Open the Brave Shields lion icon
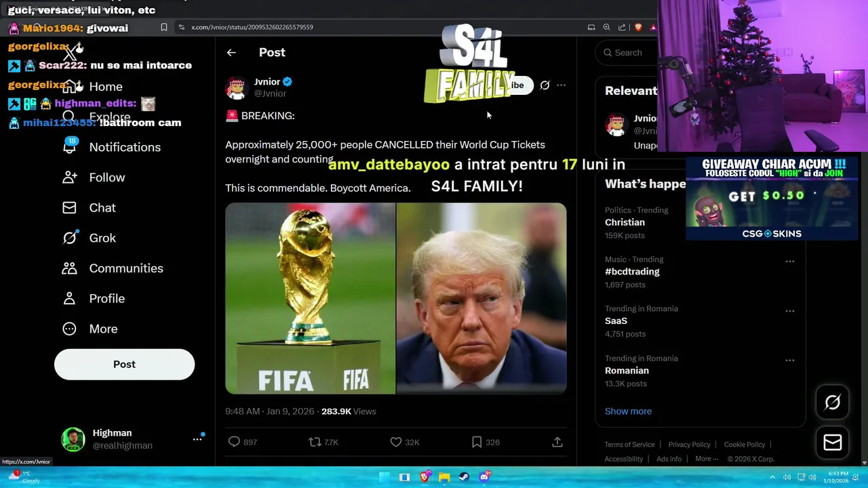The width and height of the screenshot is (868, 488). [638, 27]
